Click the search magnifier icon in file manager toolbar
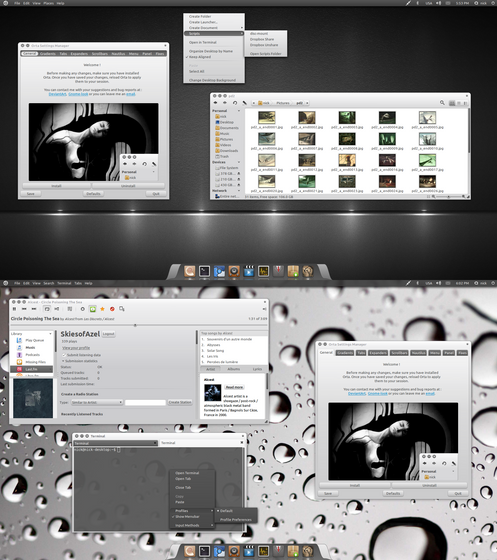 [x=442, y=103]
